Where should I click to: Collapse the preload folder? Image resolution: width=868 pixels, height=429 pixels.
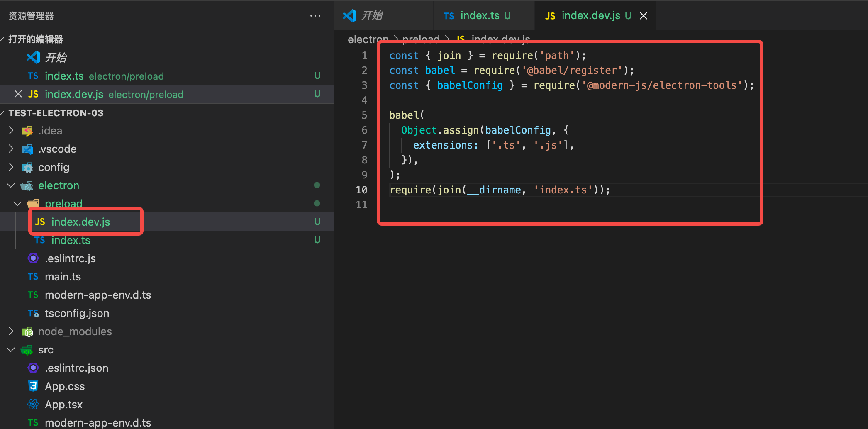coord(17,203)
